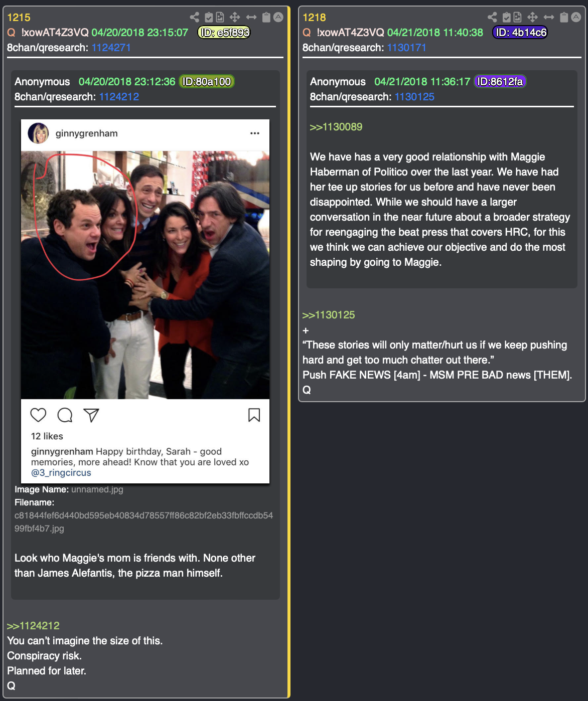Click the yellow ID: e5f893 badge
The height and width of the screenshot is (701, 588).
224,33
